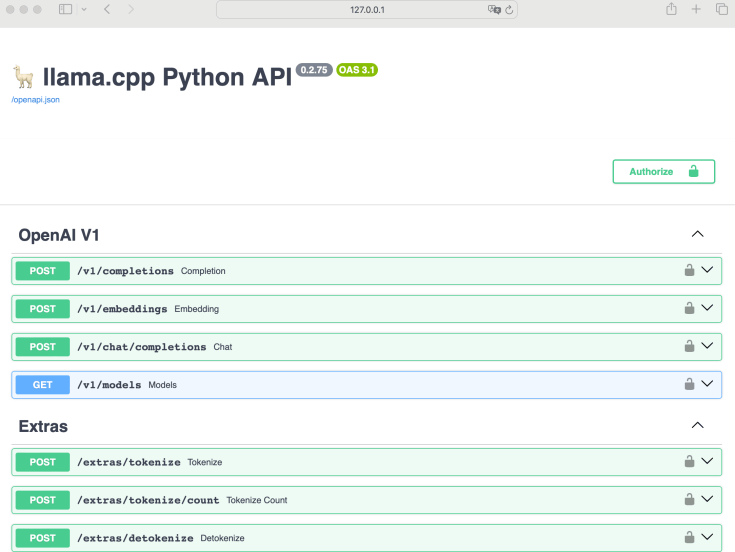
Task: Click the 'Chat' summary label
Action: click(x=223, y=347)
